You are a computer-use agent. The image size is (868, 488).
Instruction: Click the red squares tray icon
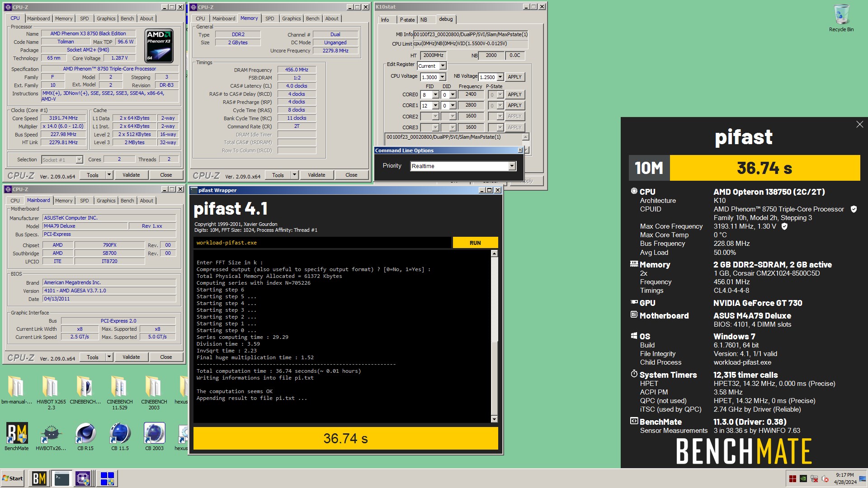click(793, 479)
